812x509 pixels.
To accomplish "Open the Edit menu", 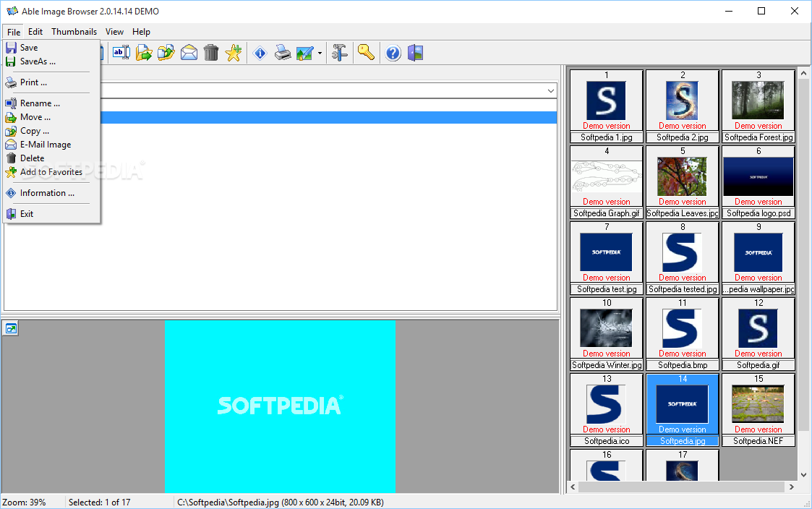I will point(35,32).
